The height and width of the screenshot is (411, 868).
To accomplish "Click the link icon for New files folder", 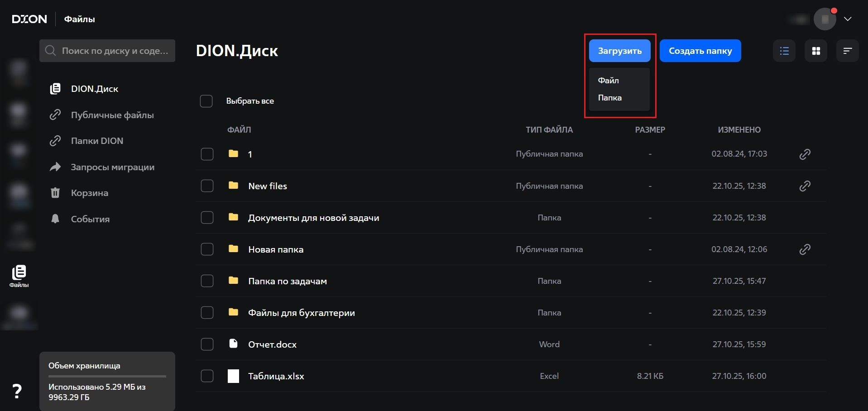I will (805, 186).
